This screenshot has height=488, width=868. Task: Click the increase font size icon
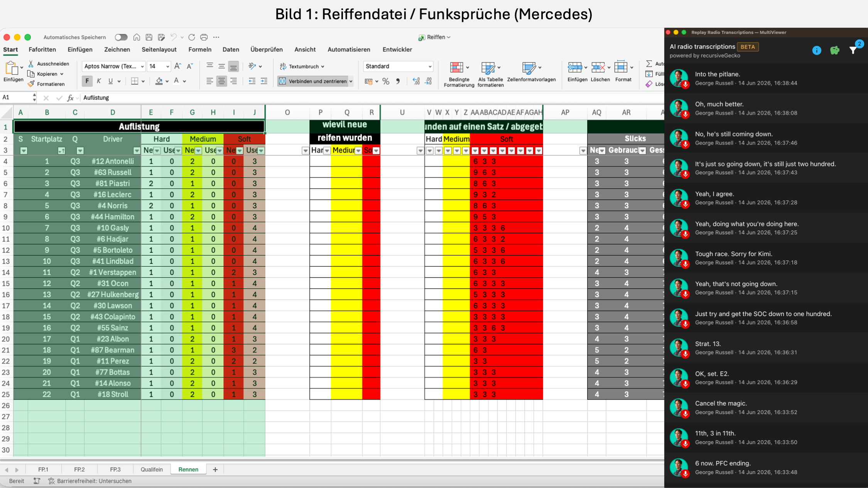pyautogui.click(x=178, y=66)
